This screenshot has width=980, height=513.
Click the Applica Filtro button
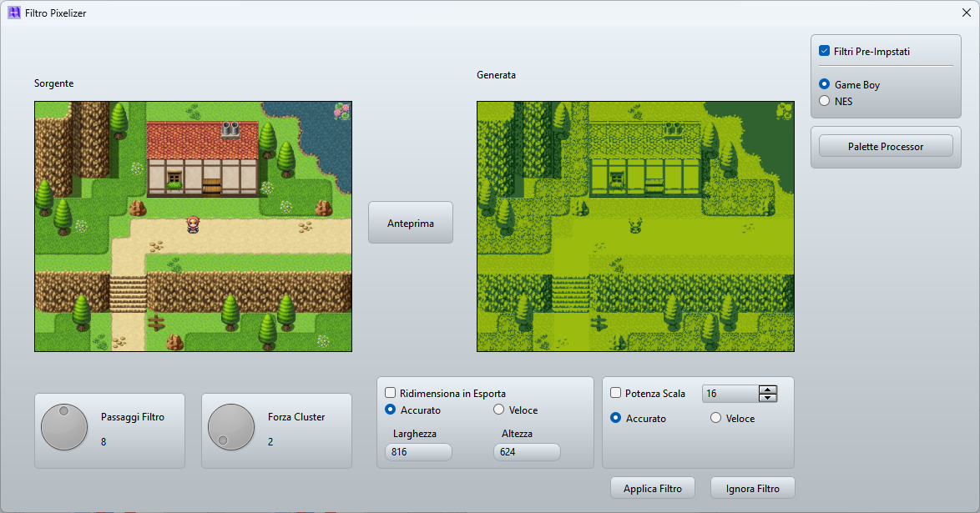(653, 488)
